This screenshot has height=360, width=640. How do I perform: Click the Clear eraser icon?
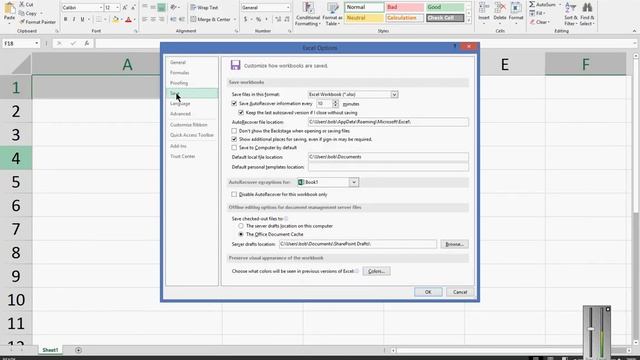click(532, 22)
